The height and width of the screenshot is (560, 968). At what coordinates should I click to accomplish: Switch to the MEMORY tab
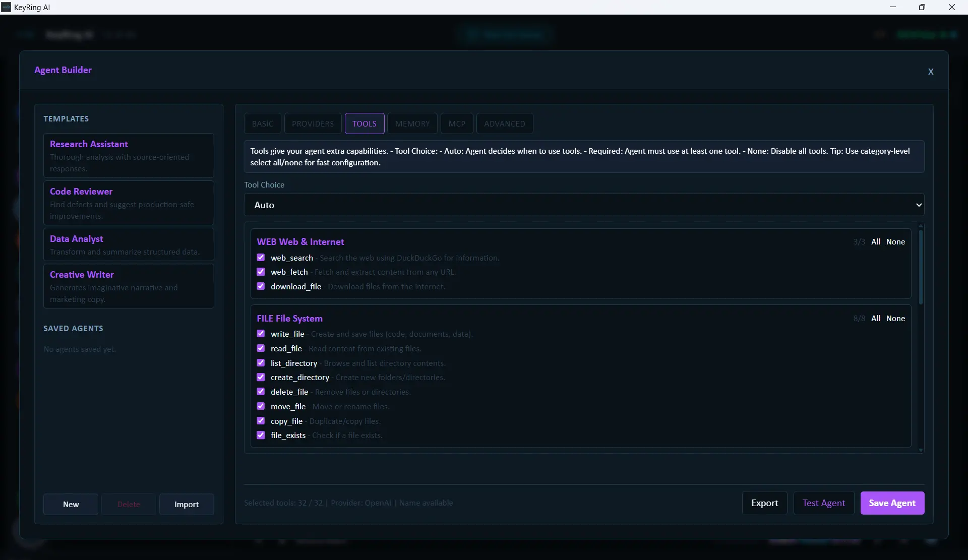(412, 123)
